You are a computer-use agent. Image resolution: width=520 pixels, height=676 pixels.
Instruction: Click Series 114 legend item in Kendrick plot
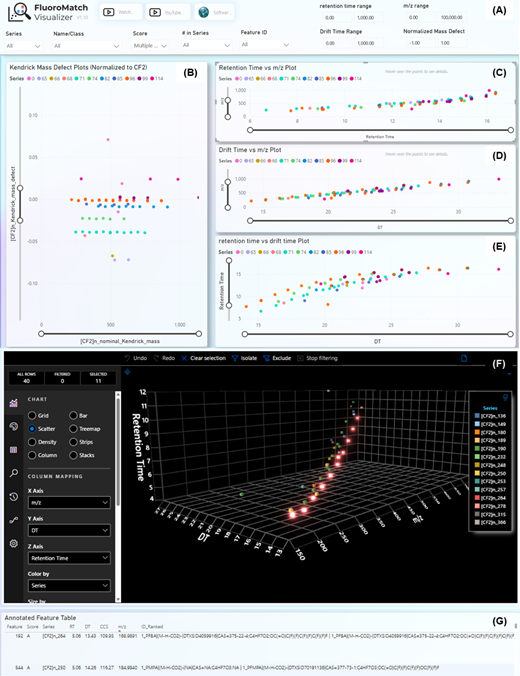[156, 78]
